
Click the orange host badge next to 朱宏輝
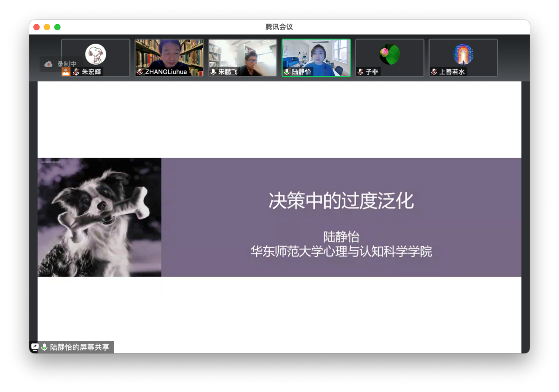(66, 72)
